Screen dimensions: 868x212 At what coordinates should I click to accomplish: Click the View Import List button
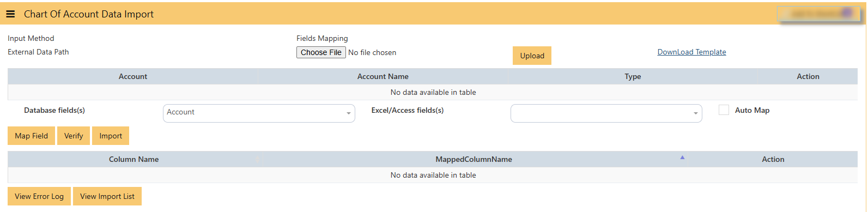coord(107,196)
